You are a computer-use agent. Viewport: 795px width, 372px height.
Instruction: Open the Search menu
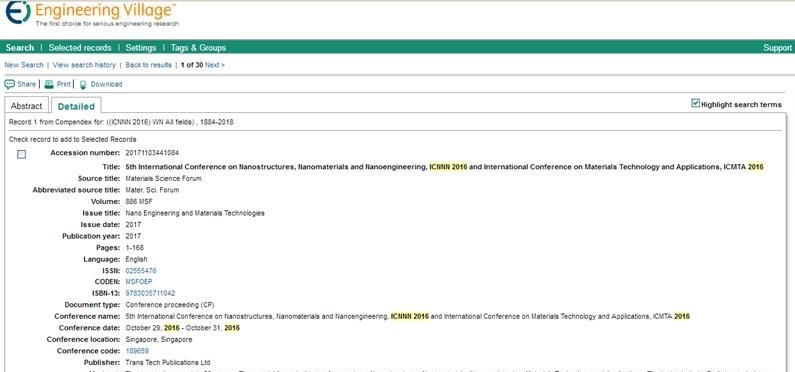tap(20, 48)
